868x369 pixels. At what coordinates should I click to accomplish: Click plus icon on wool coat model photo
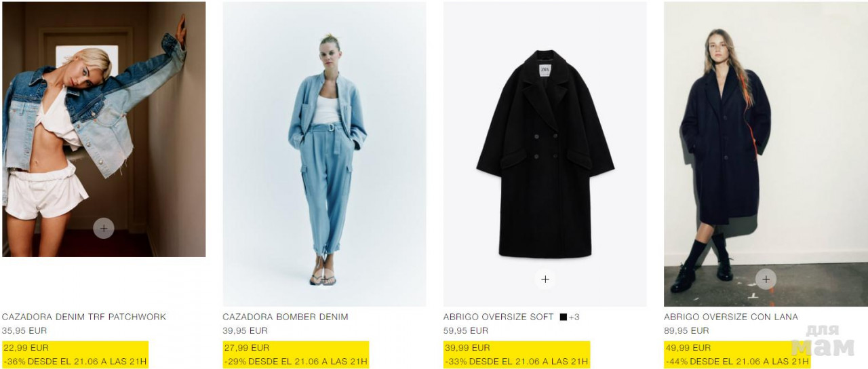coord(766,279)
